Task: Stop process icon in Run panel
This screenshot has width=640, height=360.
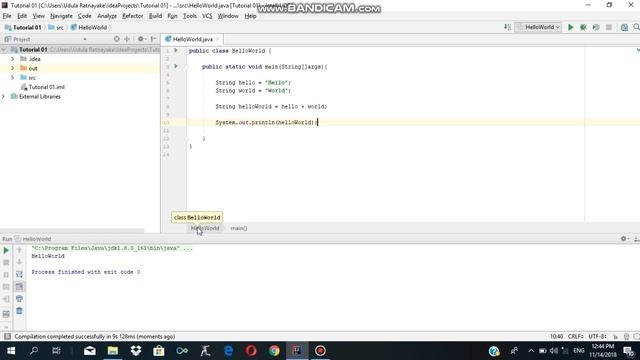Action: pyautogui.click(x=6, y=262)
